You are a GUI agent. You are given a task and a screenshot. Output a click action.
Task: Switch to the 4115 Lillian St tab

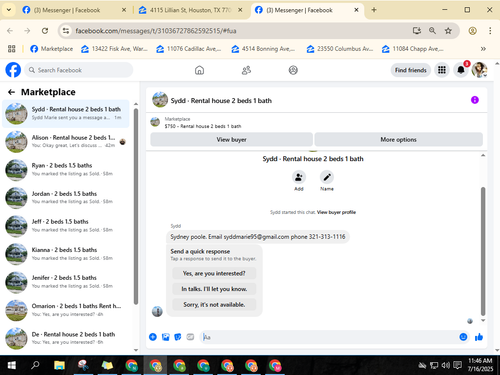pyautogui.click(x=190, y=10)
